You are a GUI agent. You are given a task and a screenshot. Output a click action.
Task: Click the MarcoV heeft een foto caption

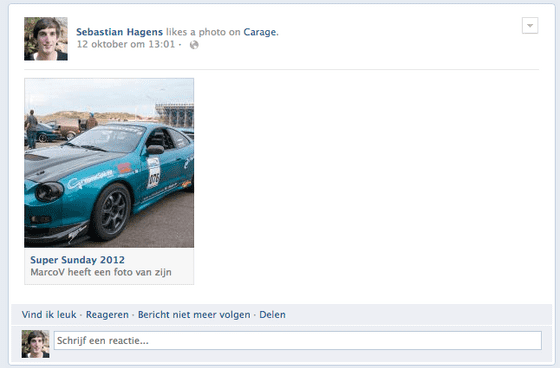[x=101, y=272]
